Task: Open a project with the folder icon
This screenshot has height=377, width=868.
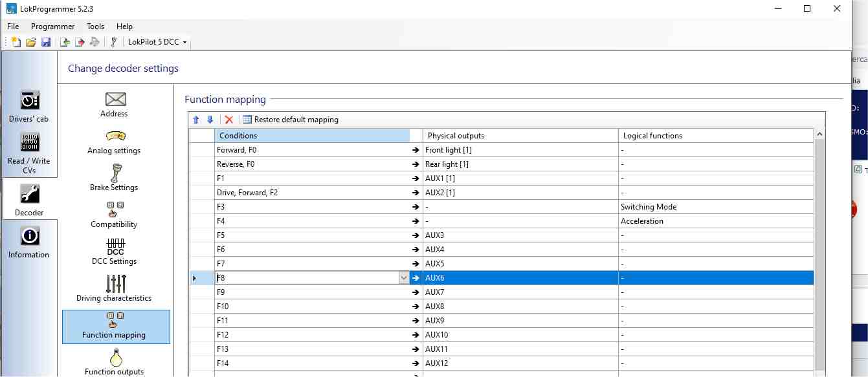Action: click(x=31, y=42)
